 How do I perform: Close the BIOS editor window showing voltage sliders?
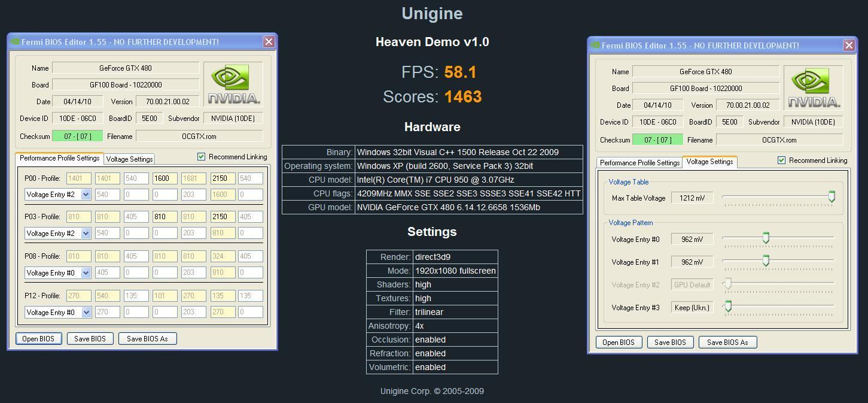click(x=849, y=45)
